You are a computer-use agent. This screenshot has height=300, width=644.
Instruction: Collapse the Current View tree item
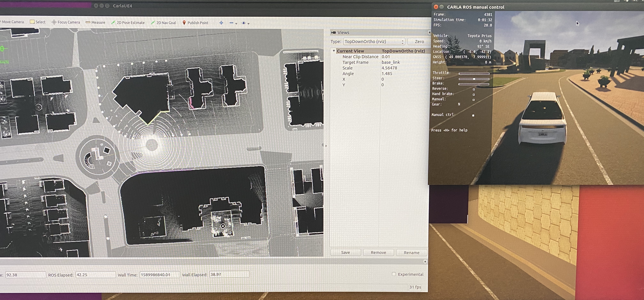(334, 51)
